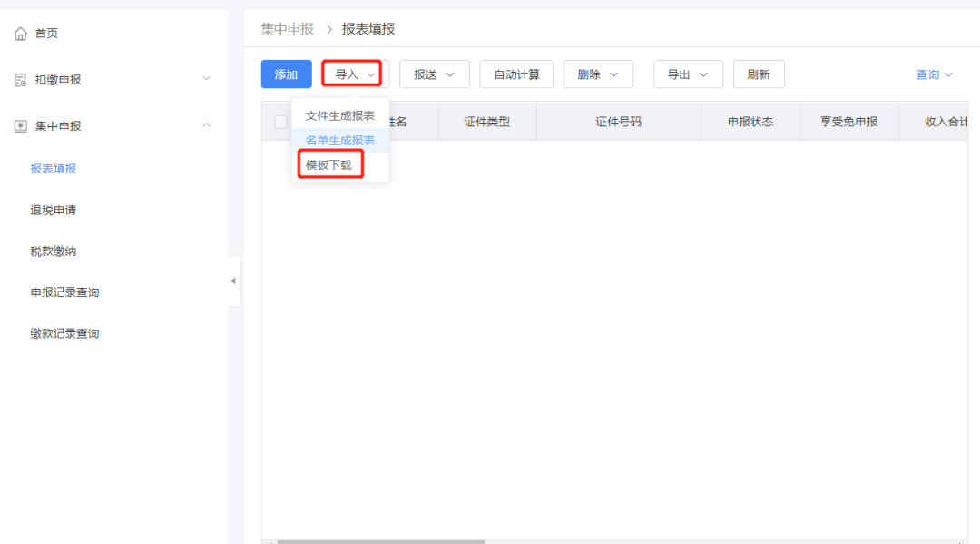980x544 pixels.
Task: Expand the 扣缴申报 menu chevron
Action: (x=206, y=79)
